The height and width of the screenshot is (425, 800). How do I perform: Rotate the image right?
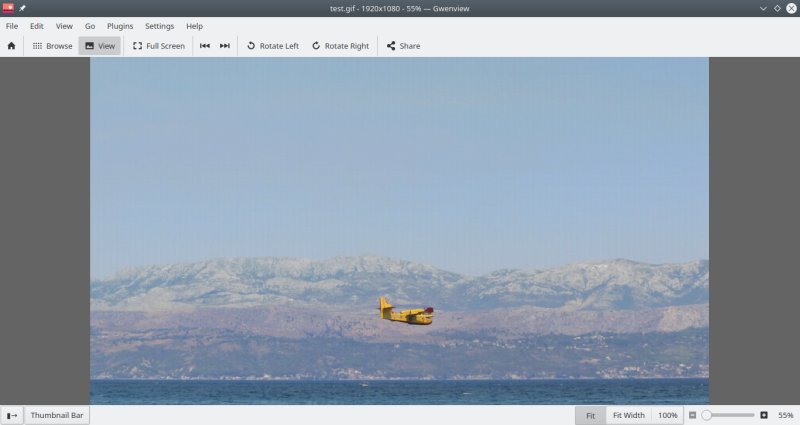coord(340,46)
